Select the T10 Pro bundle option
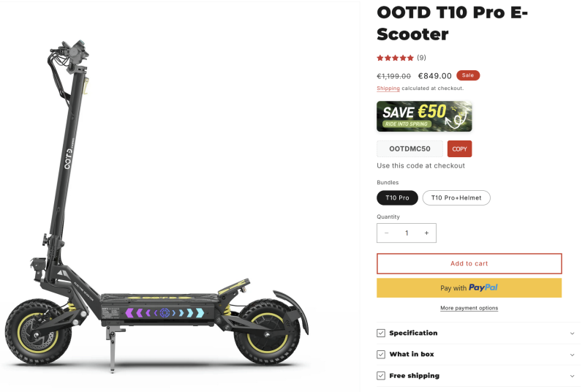The width and height of the screenshot is (585, 392). click(x=397, y=197)
